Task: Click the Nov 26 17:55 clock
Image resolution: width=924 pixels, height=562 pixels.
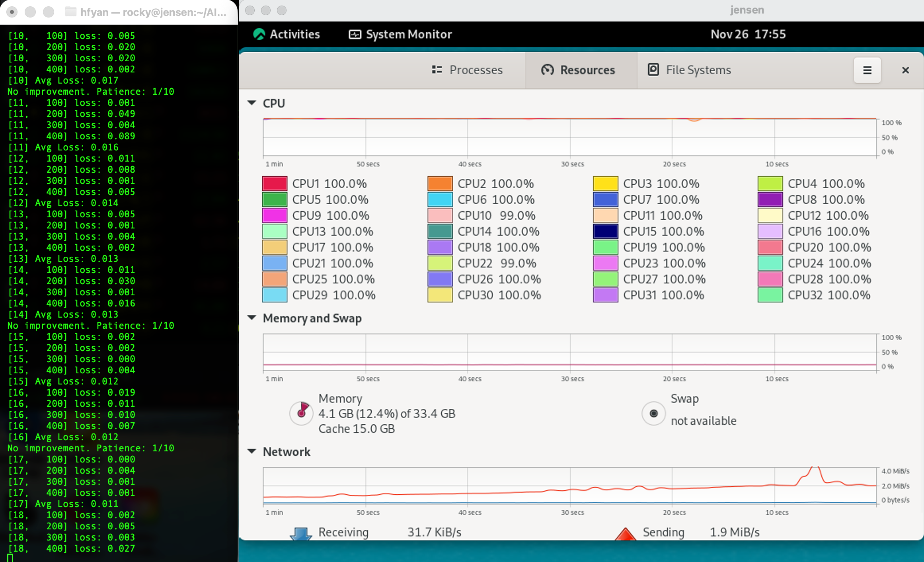Action: (x=748, y=34)
